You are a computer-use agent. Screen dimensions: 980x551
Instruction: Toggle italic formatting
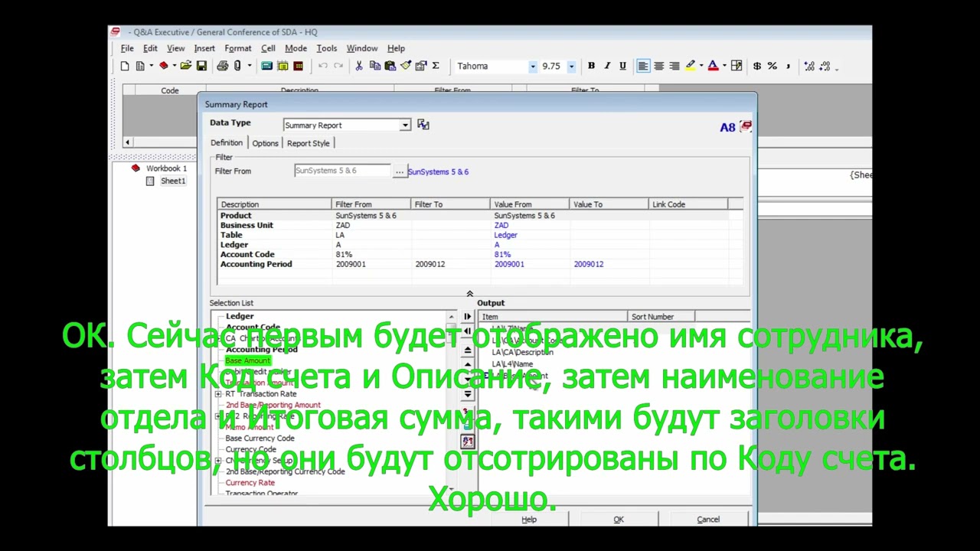pos(607,66)
